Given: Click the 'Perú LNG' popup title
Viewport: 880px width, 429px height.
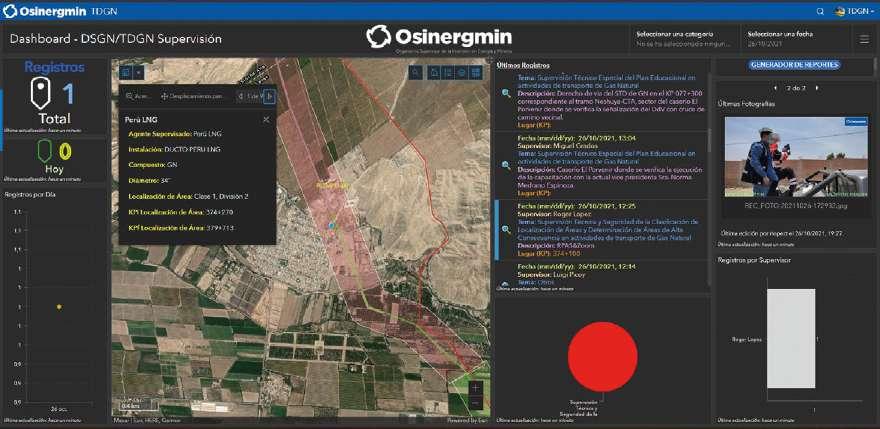Looking at the screenshot, I should click(x=141, y=120).
